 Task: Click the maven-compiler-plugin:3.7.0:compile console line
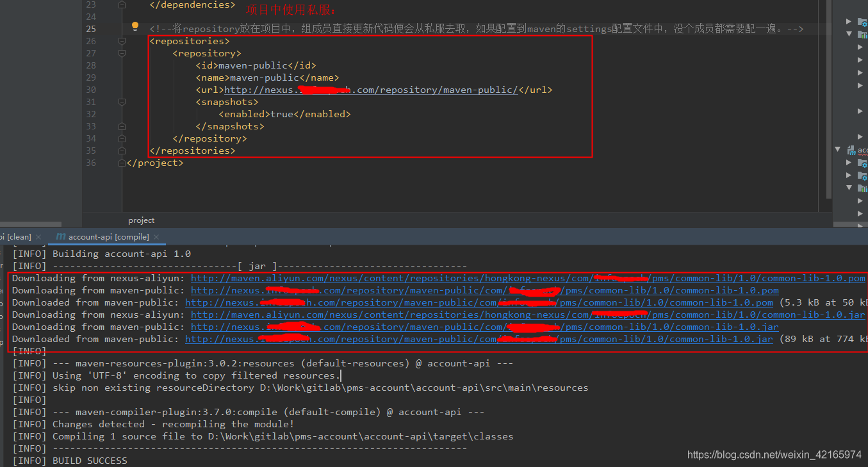point(249,412)
